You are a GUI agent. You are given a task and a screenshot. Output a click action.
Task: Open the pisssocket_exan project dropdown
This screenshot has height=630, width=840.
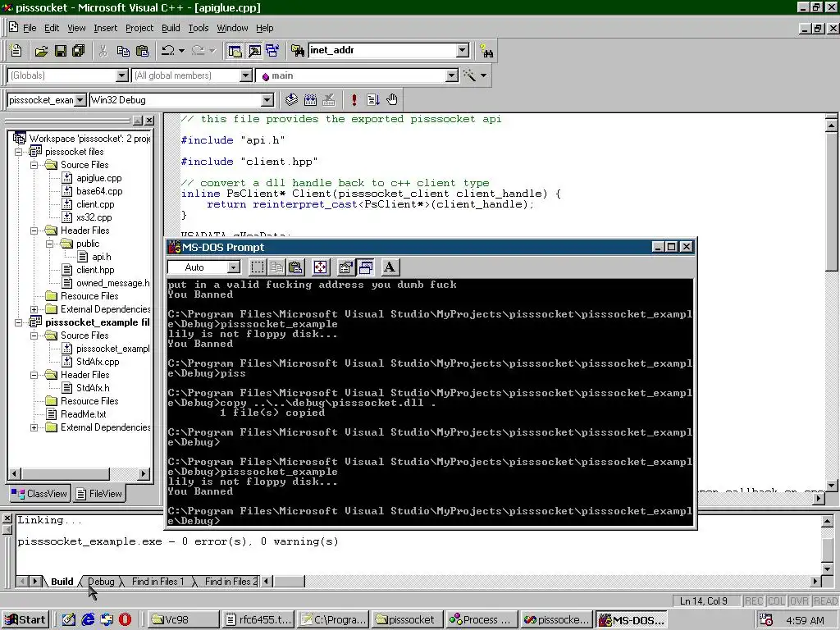(x=80, y=100)
